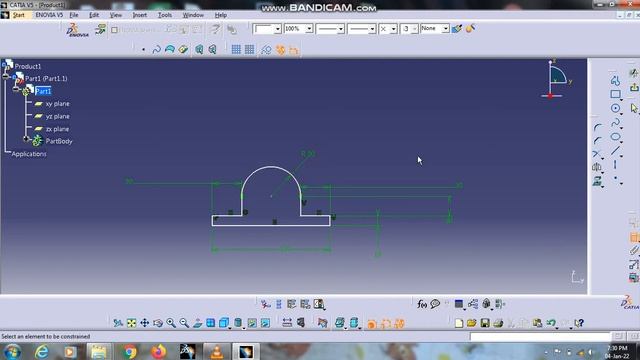Open the line thickness dropdown

coord(340,29)
